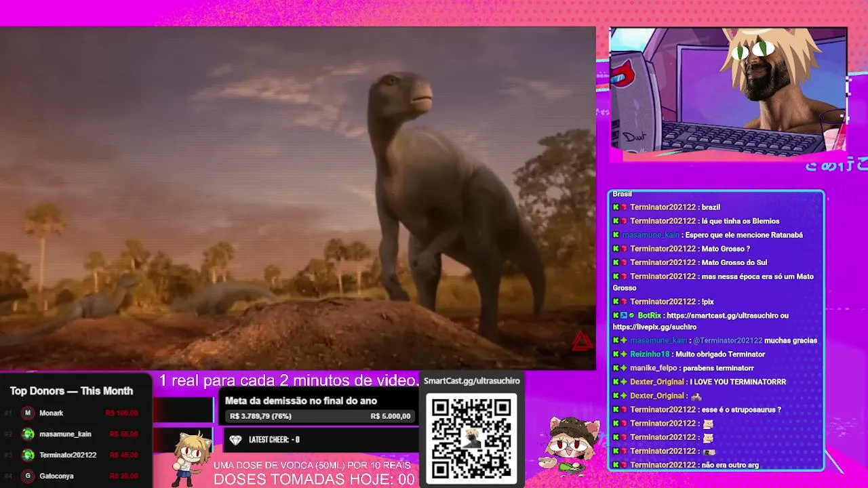
Task: Click Gatoconya's "G" avatar in Top Donors
Action: click(28, 476)
